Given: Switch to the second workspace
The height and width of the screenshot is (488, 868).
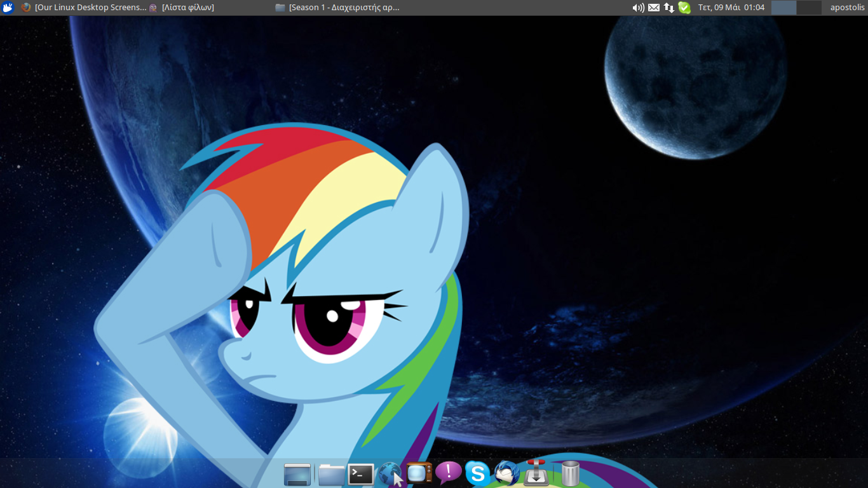Looking at the screenshot, I should coord(809,8).
